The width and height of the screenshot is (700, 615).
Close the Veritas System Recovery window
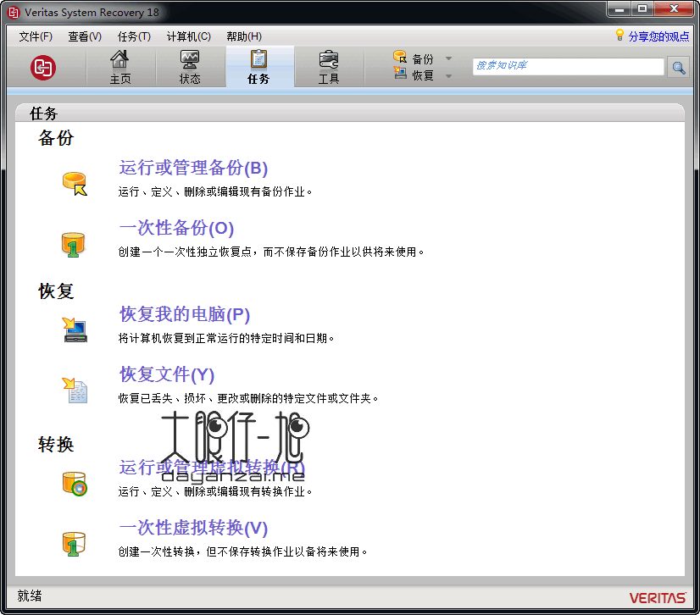674,9
